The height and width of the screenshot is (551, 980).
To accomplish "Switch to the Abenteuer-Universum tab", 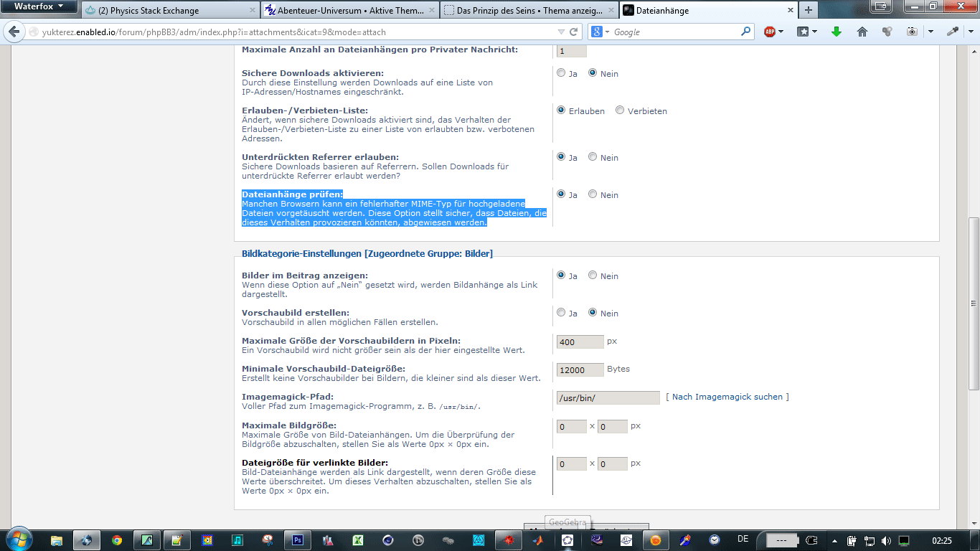I will (x=348, y=11).
